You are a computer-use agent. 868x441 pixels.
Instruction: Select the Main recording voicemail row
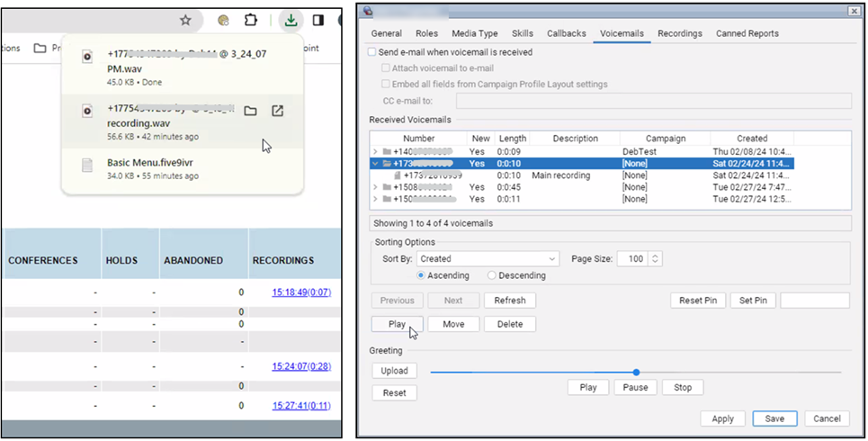pos(583,175)
